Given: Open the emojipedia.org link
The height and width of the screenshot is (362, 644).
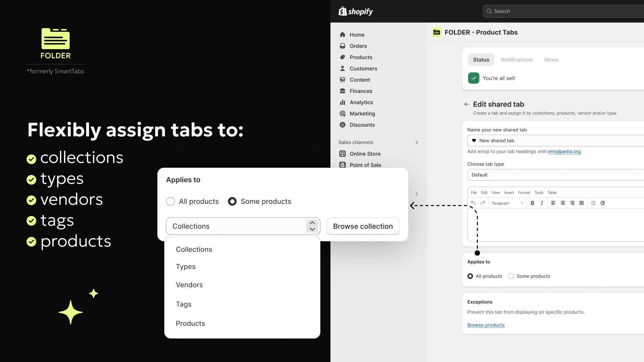Looking at the screenshot, I should 564,152.
